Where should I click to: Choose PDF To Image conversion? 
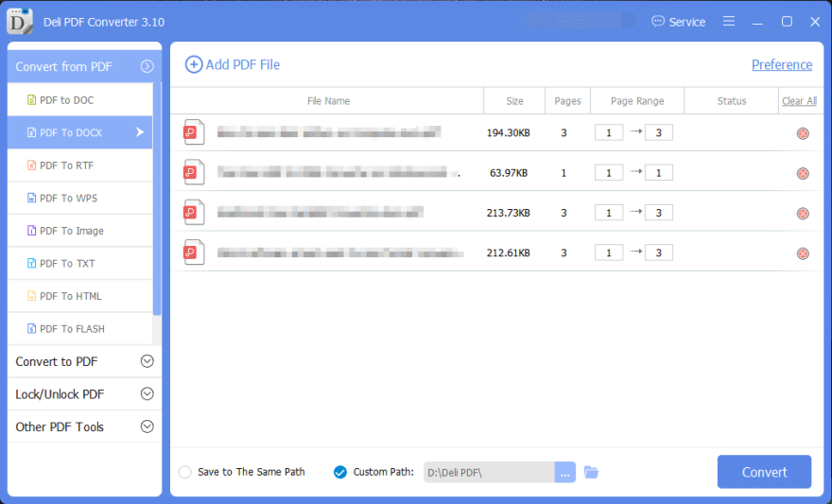pos(72,231)
